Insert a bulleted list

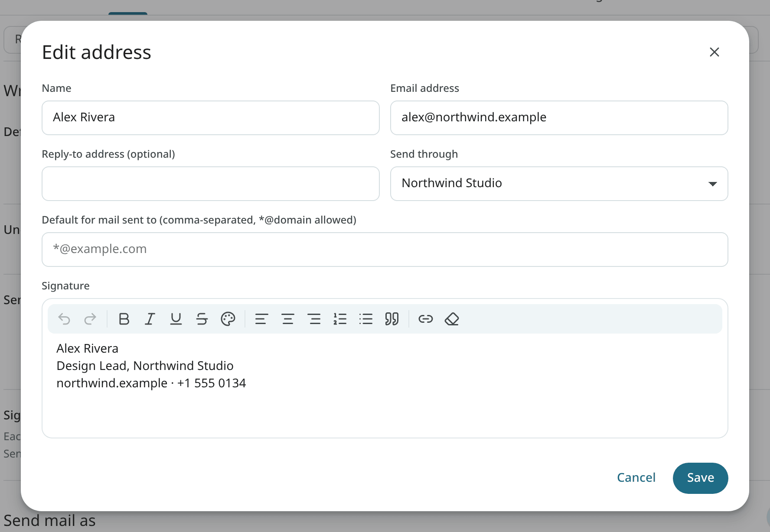366,319
